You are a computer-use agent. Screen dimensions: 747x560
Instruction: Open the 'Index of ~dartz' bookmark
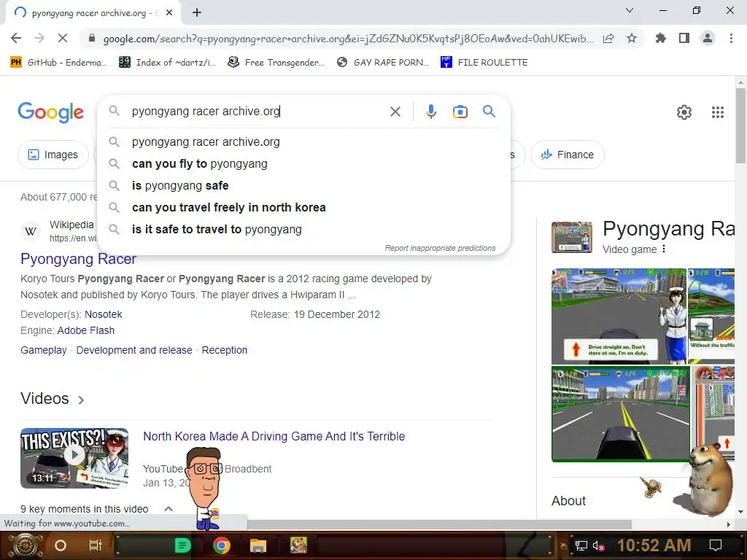coord(168,63)
